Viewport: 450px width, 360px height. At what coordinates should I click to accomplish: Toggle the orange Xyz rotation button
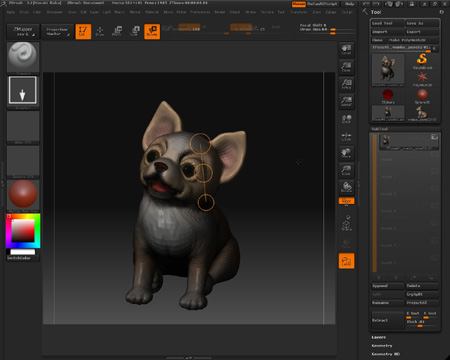click(347, 201)
